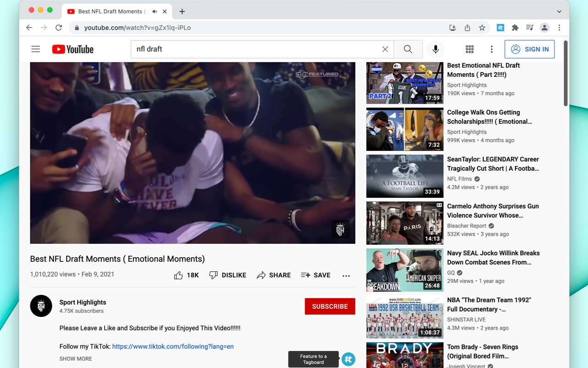This screenshot has height=368, width=588.
Task: Open the TikTok link in description
Action: (173, 346)
